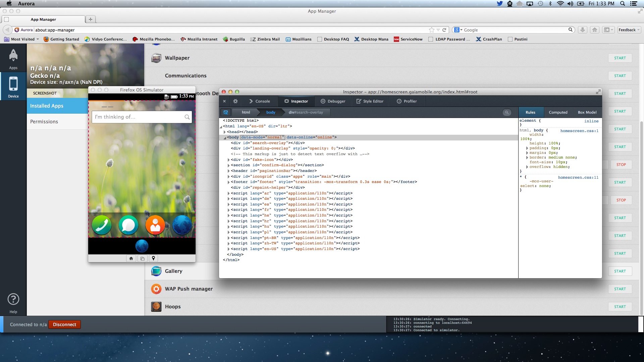Click the Disconnect button

point(64,324)
